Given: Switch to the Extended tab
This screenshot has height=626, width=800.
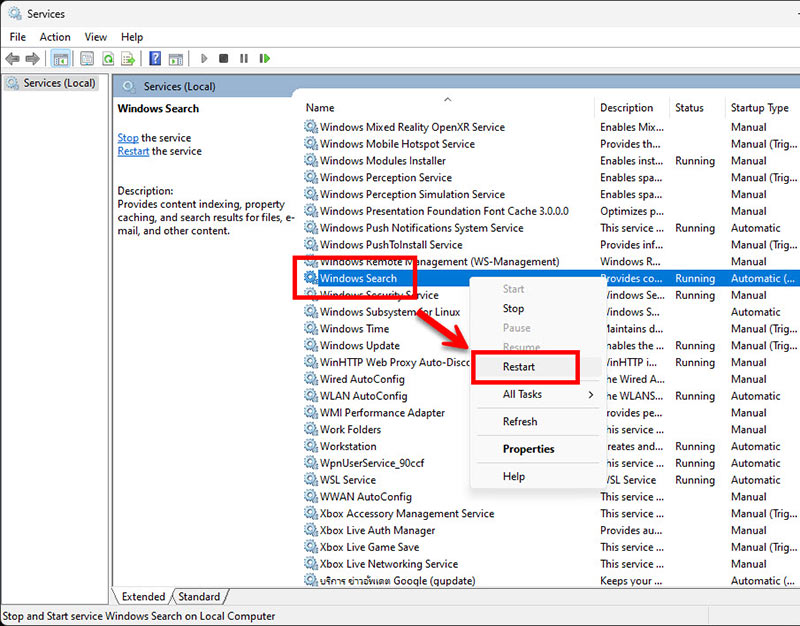Looking at the screenshot, I should (143, 596).
